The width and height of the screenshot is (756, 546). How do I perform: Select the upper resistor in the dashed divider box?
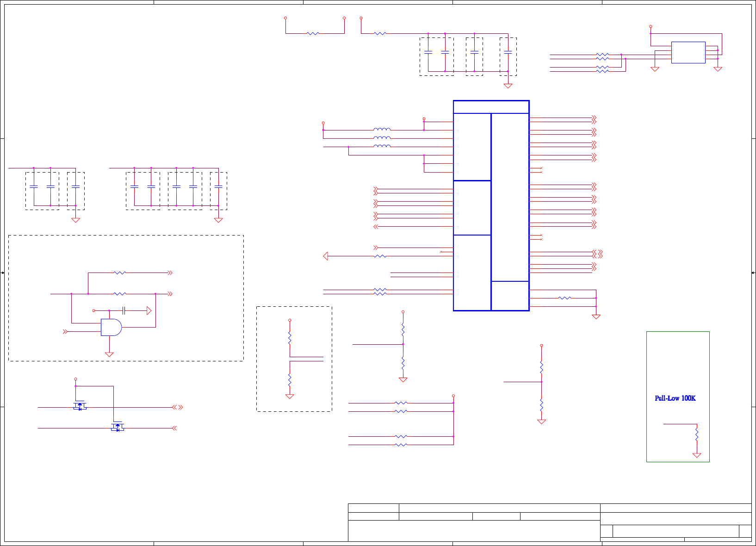pyautogui.click(x=290, y=338)
